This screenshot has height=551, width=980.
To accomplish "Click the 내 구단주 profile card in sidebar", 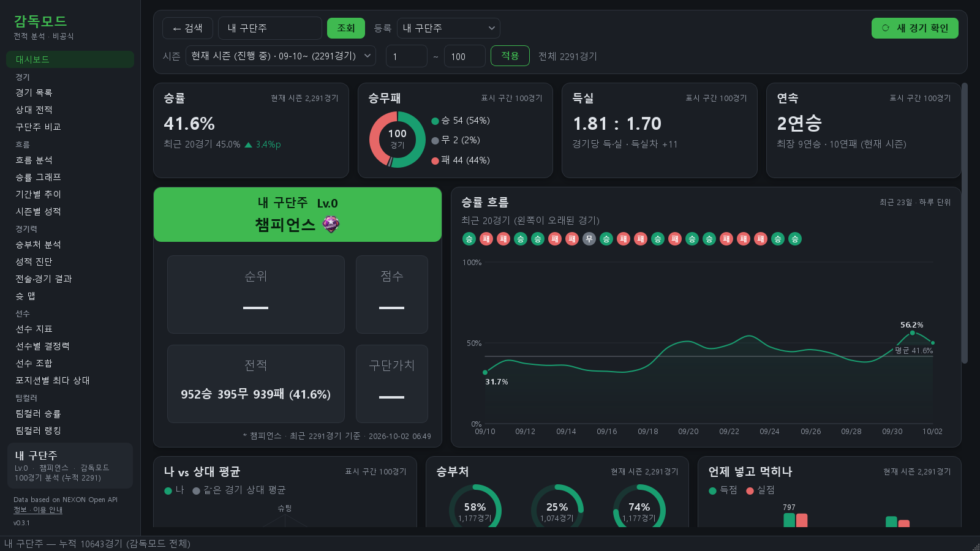I will (x=70, y=466).
